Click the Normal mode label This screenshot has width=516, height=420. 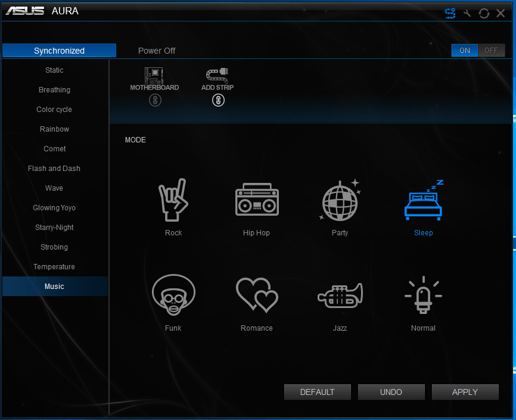coord(423,328)
